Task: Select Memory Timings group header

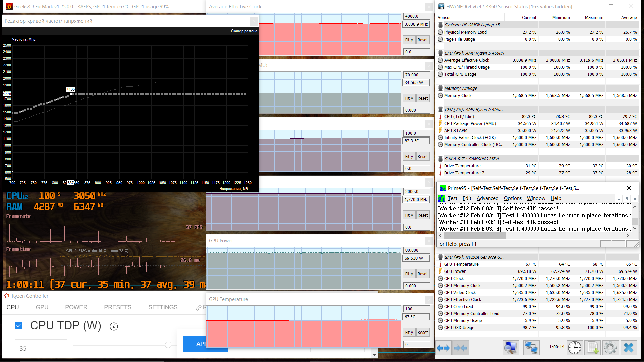Action: coord(538,88)
